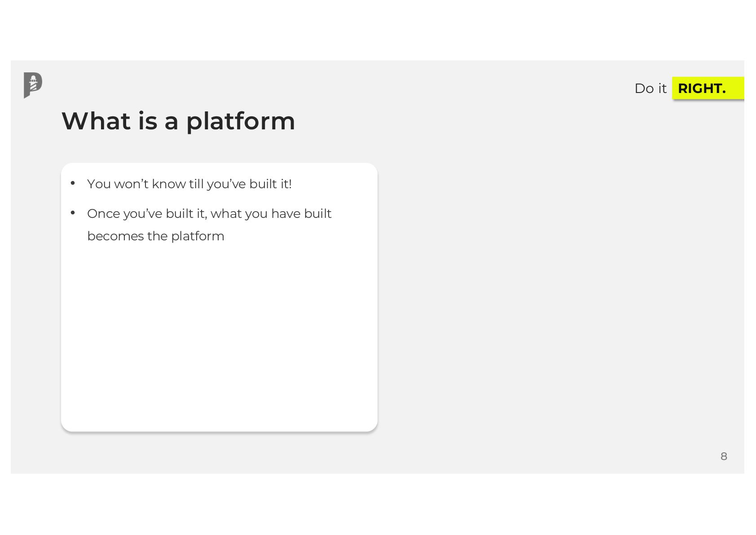Click empty area of white content card
Screen dimensions: 756x535
click(219, 337)
